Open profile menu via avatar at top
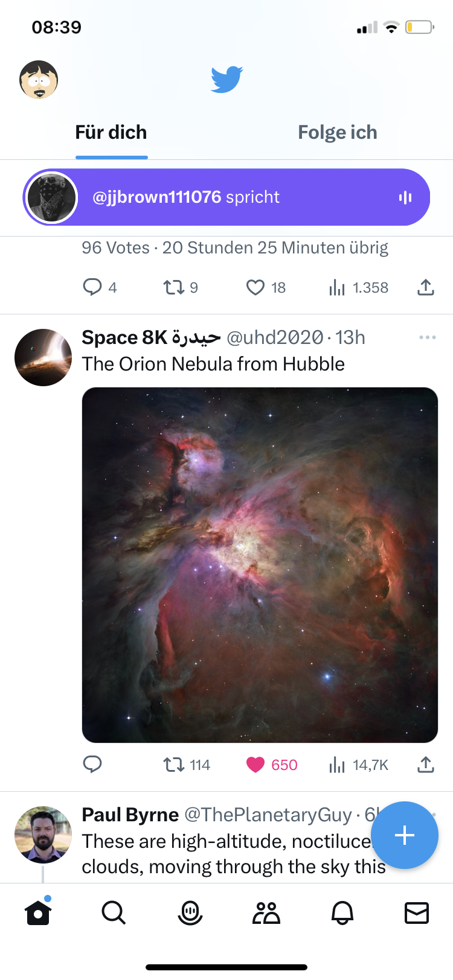Image resolution: width=453 pixels, height=980 pixels. 39,80
